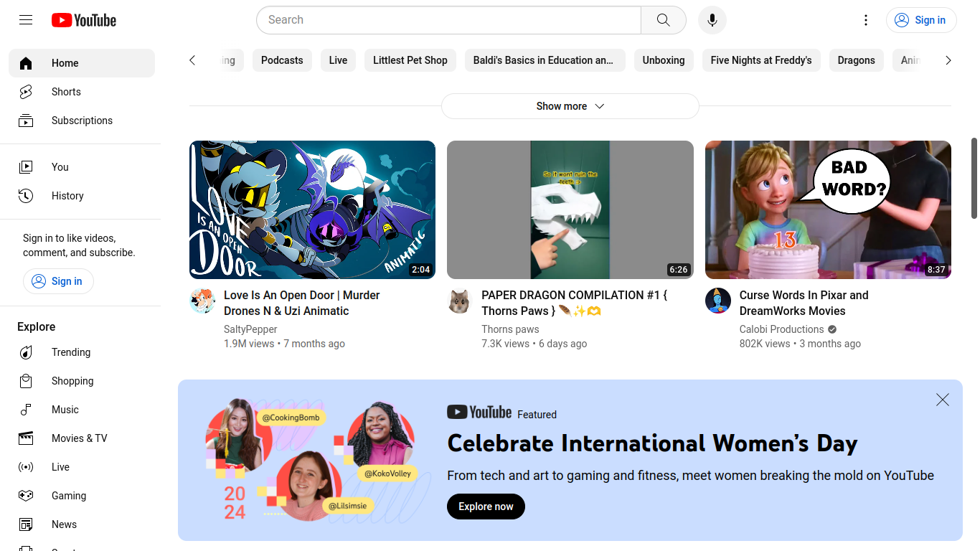Open Love Is An Open Door title
Screen dimensions: 980x551
click(302, 303)
